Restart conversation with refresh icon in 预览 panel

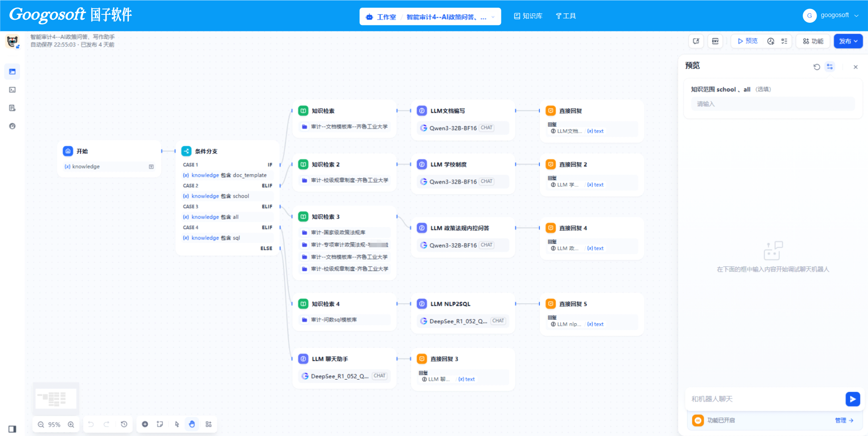point(817,67)
